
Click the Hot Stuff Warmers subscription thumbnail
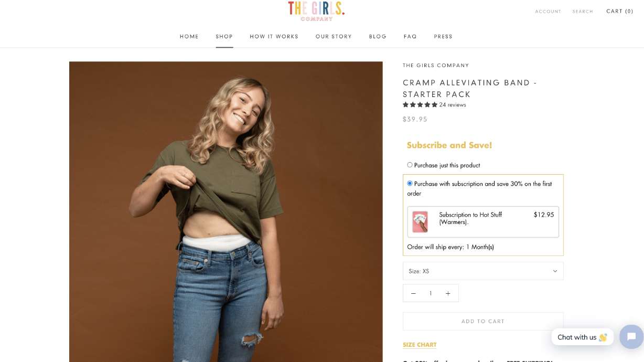(420, 222)
